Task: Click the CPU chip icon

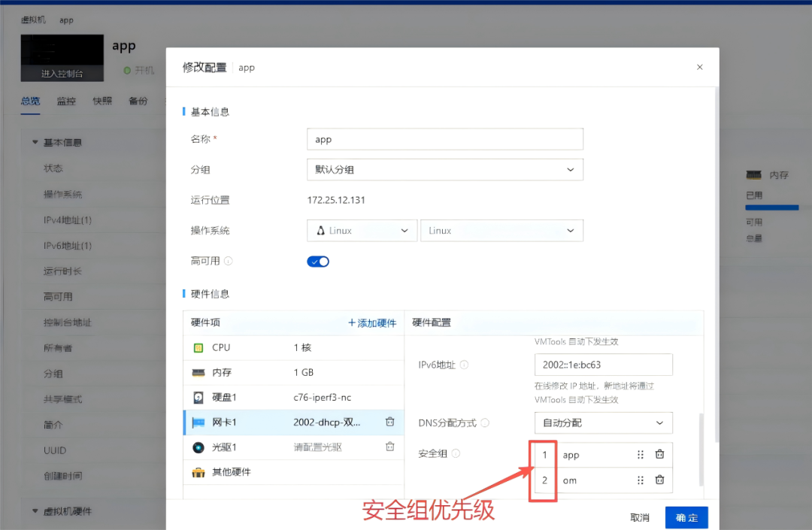Action: point(198,348)
